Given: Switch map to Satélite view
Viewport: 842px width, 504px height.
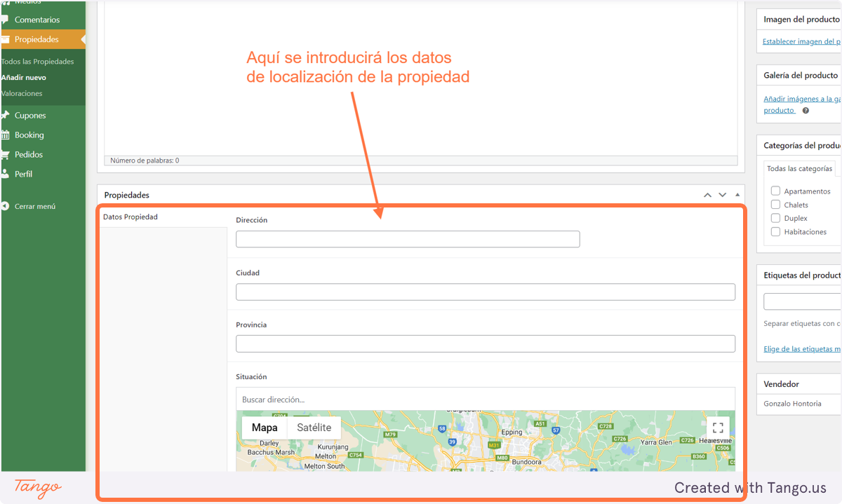Looking at the screenshot, I should pyautogui.click(x=314, y=428).
